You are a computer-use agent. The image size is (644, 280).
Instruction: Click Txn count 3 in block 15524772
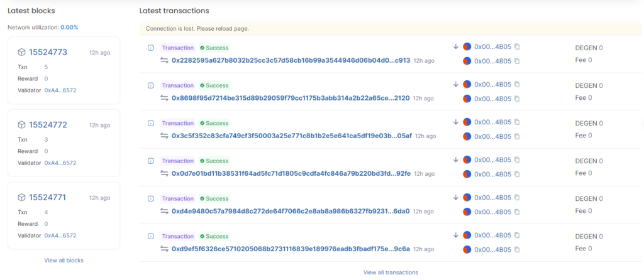coord(46,140)
